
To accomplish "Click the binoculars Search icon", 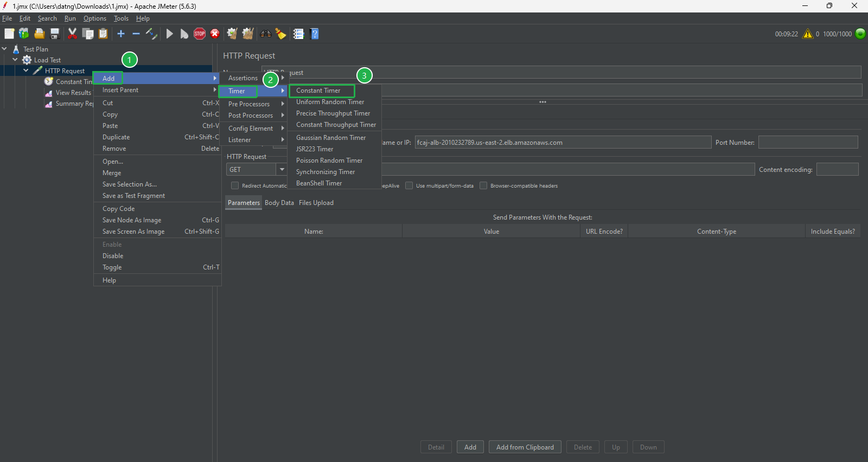I will click(266, 34).
